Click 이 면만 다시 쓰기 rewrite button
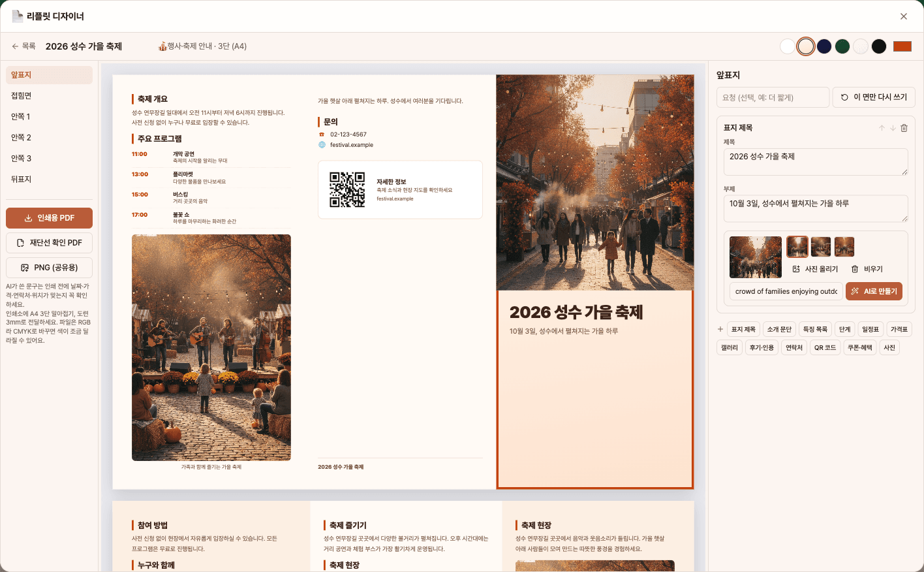The width and height of the screenshot is (924, 572). (x=874, y=97)
